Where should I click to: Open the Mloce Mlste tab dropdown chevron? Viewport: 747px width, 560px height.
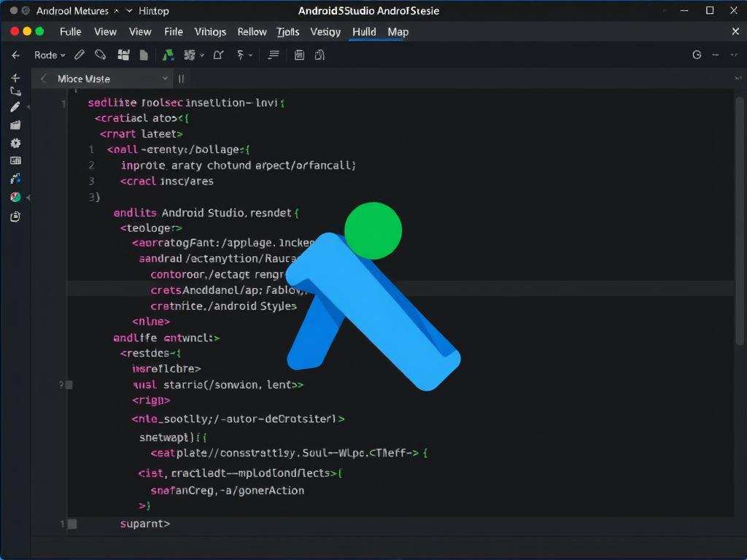point(165,79)
